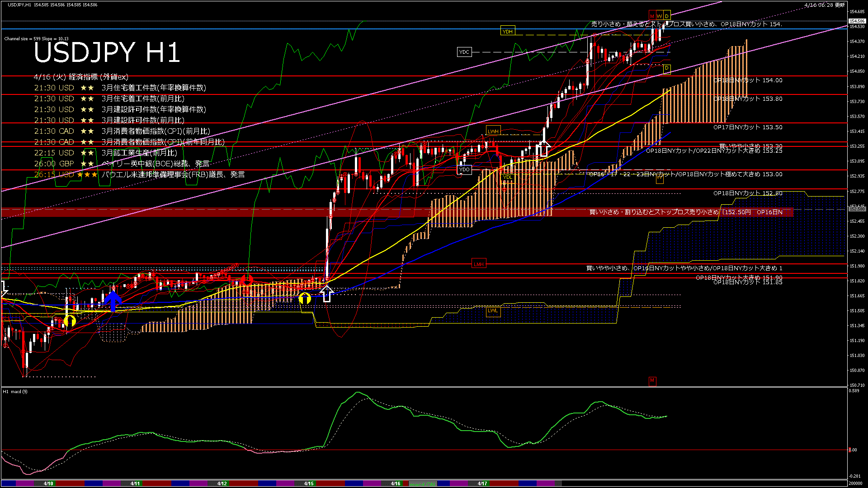Click the 26:00 GBP ベイリー英中銀総裁 event row
868x488 pixels.
(122, 164)
